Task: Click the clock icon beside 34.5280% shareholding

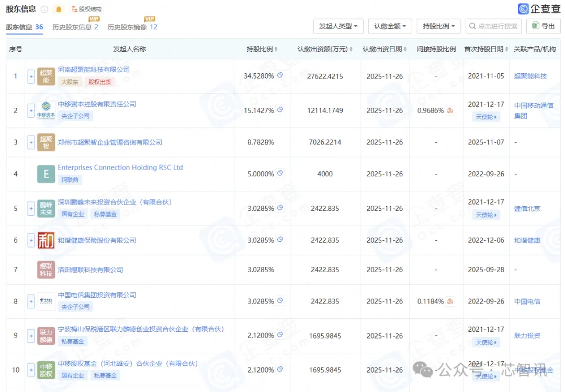Action: point(279,76)
